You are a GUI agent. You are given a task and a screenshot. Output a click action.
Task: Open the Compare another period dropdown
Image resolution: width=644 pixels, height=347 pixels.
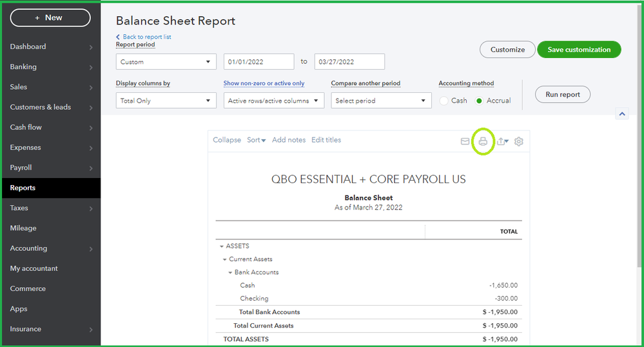(381, 101)
